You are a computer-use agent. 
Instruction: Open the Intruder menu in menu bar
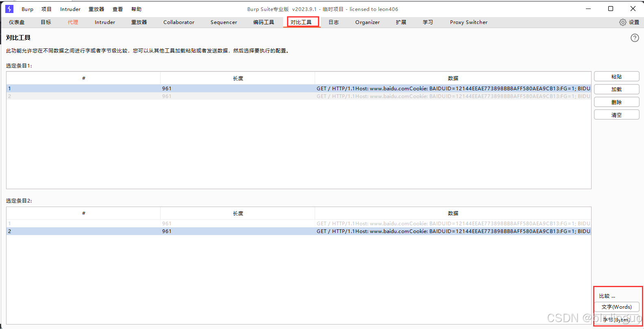click(70, 9)
